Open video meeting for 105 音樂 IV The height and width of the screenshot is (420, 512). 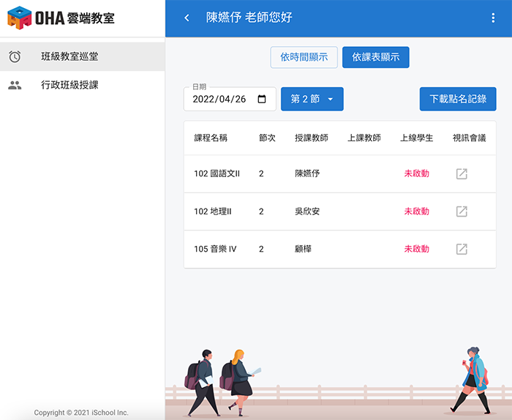coord(462,249)
